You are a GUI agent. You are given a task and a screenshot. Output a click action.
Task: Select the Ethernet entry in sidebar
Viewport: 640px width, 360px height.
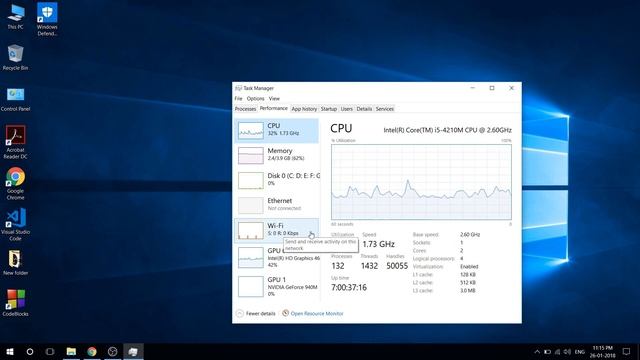(x=276, y=205)
